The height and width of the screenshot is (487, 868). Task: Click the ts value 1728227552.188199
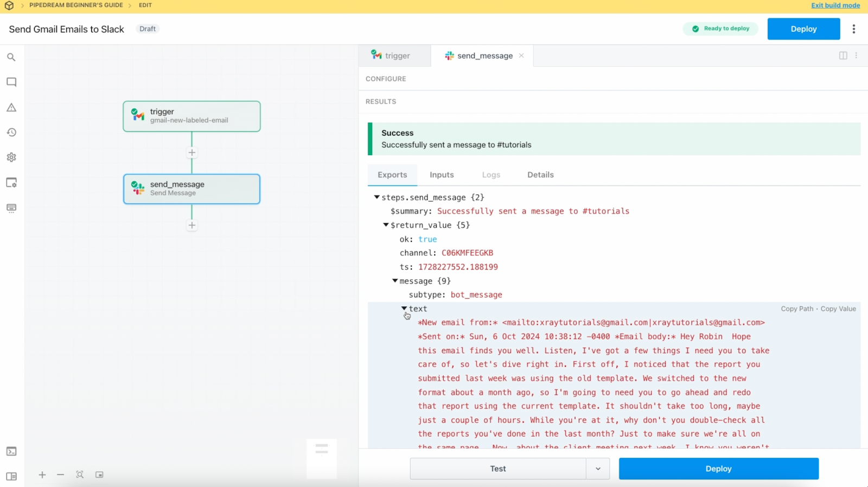458,267
